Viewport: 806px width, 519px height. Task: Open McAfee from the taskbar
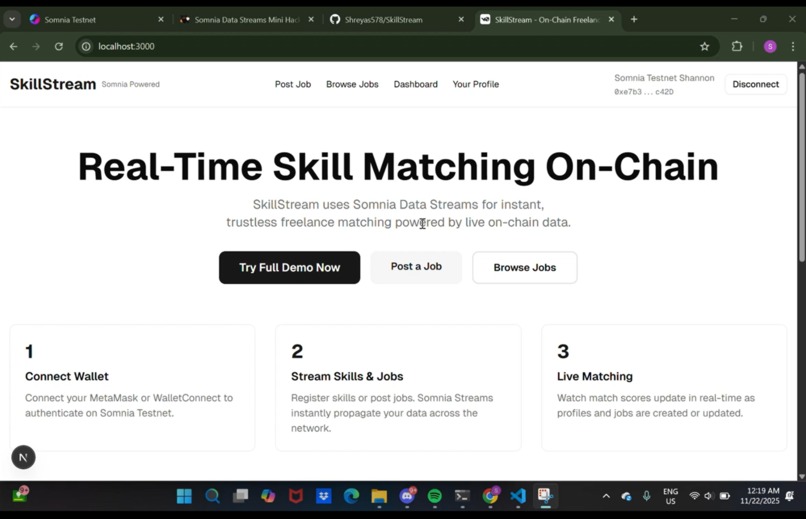[x=296, y=496]
